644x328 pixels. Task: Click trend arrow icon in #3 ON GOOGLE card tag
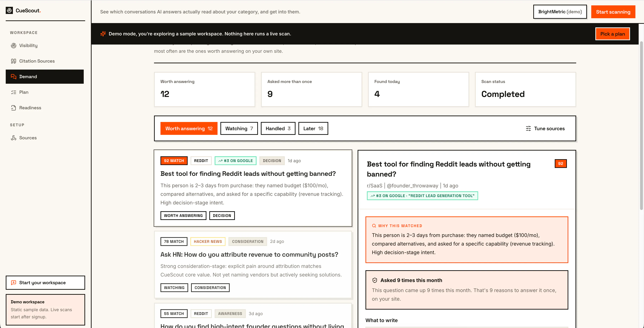pos(220,161)
